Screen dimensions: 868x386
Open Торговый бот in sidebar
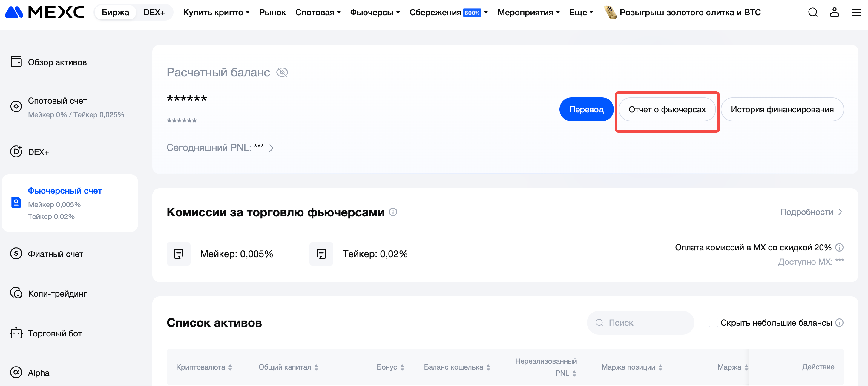55,333
